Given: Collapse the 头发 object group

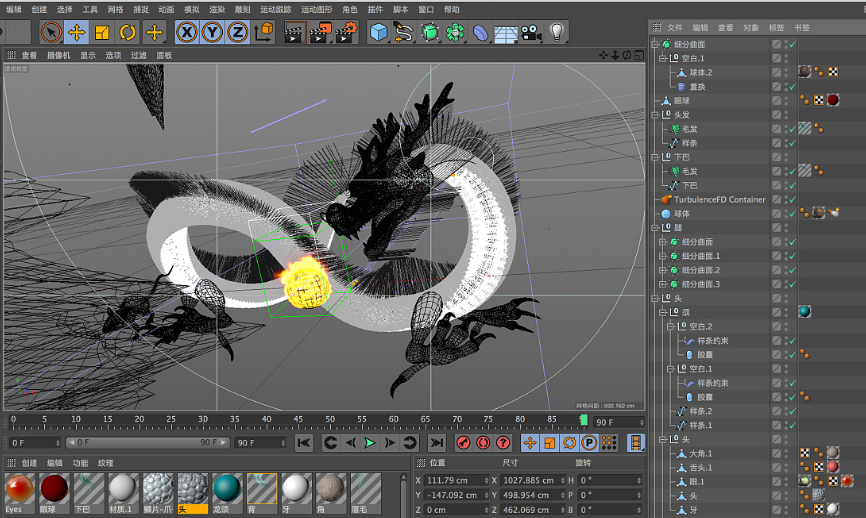Looking at the screenshot, I should point(655,115).
